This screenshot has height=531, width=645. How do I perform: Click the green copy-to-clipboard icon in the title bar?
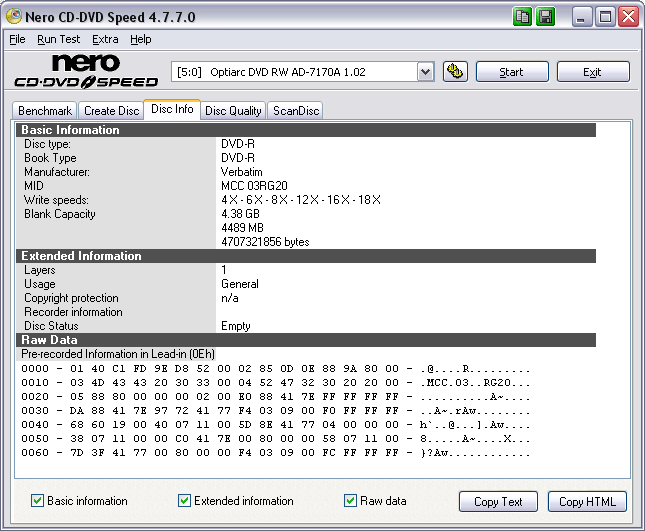[x=522, y=17]
